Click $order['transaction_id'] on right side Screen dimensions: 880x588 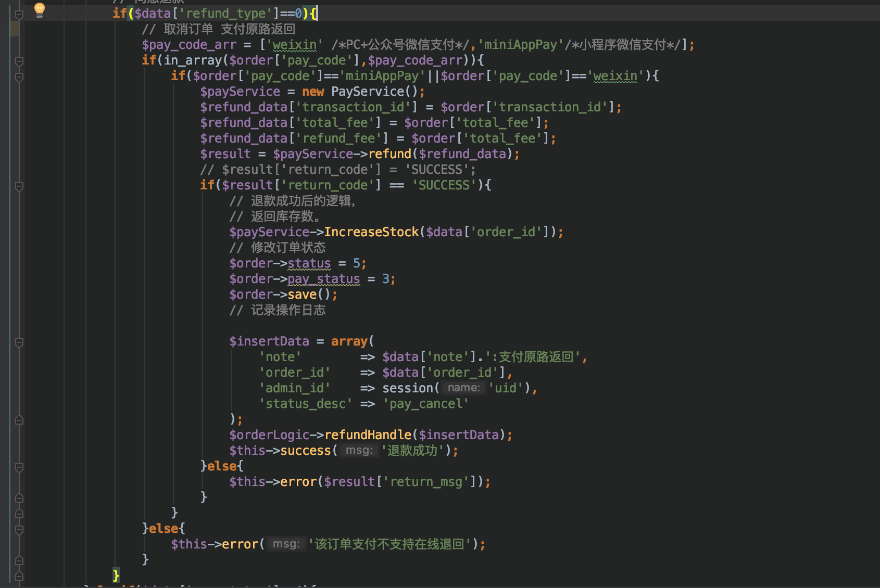(528, 107)
